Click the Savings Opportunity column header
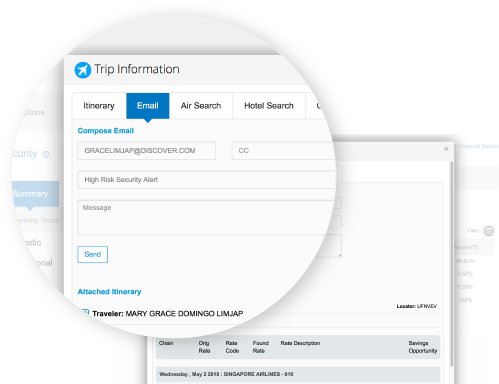Image resolution: width=499 pixels, height=384 pixels. pos(423,347)
